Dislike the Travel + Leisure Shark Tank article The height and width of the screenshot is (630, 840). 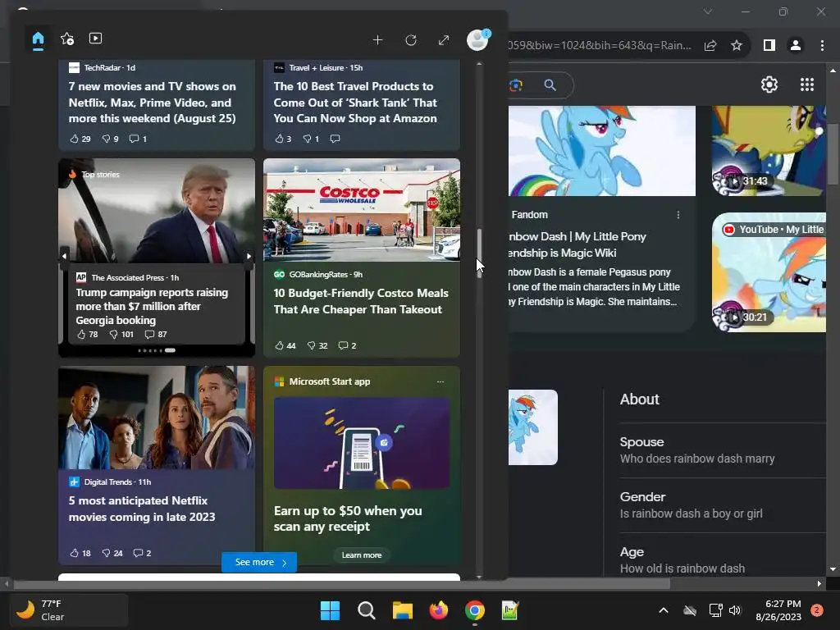tap(311, 139)
